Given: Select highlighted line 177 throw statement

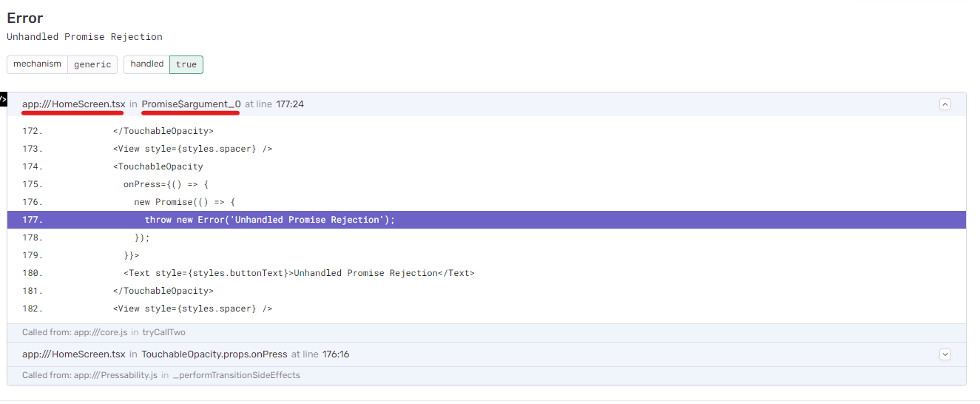Looking at the screenshot, I should (x=487, y=220).
